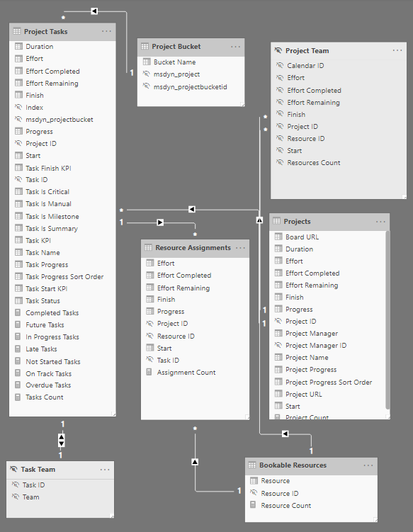Screen dimensions: 413x532
Task: Select Project Progress Sort Order in Projects
Action: [x=329, y=382]
